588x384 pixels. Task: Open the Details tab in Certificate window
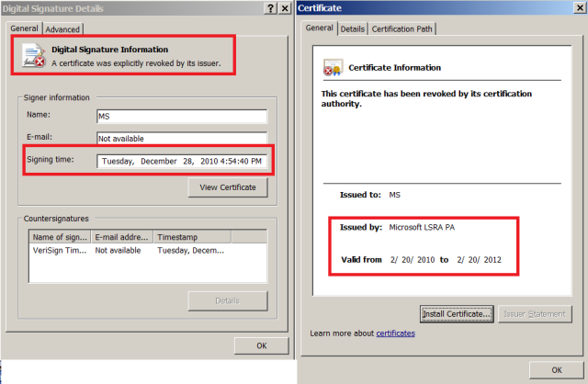[x=353, y=29]
